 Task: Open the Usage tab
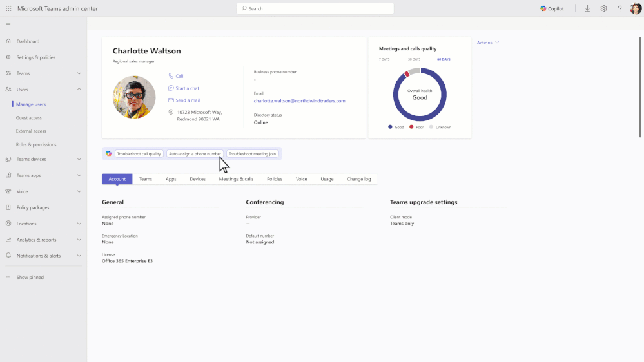click(x=327, y=179)
